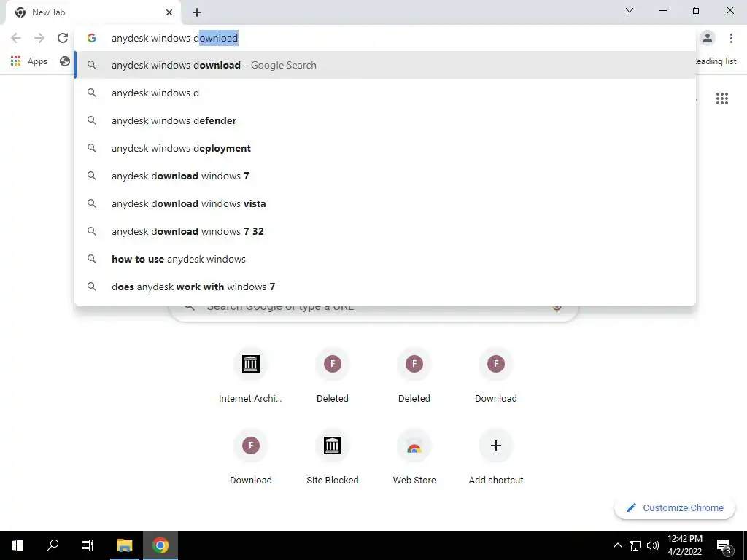
Task: Choose suggestion 'anydesk windows download - Google Search'
Action: [x=385, y=65]
